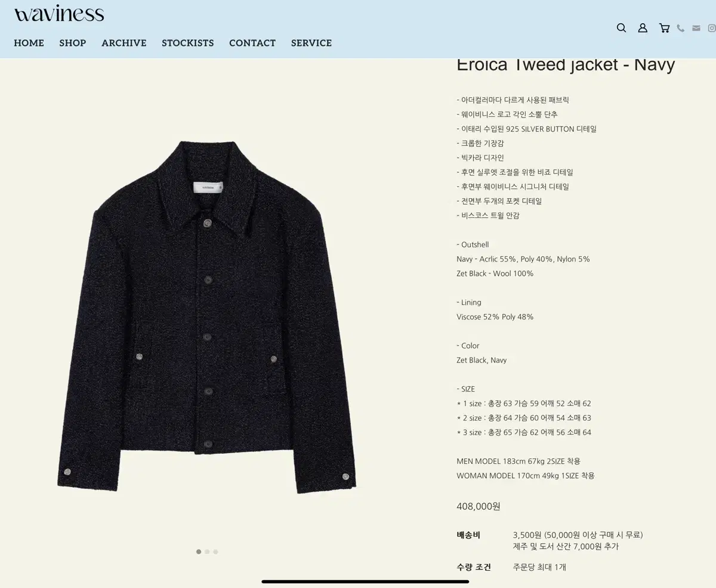
Task: Tap the phone contact icon
Action: [x=680, y=28]
